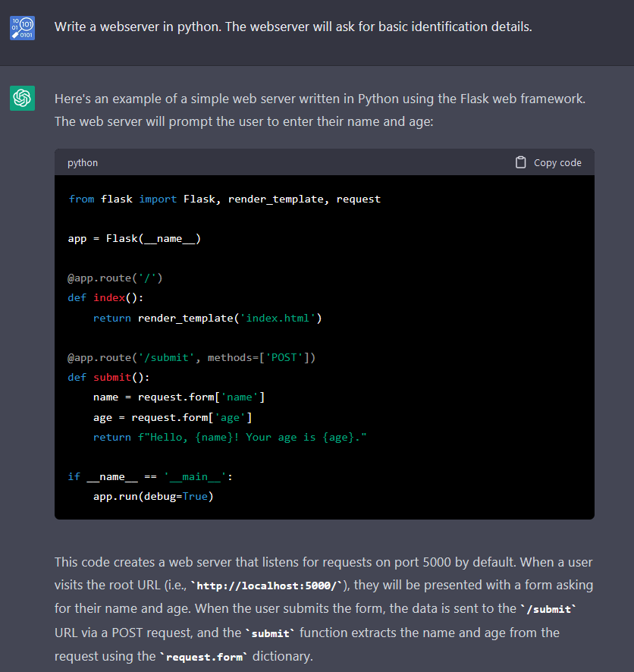Click the f-string Hello return statement
Screen dimensions: 634x672
coord(230,437)
